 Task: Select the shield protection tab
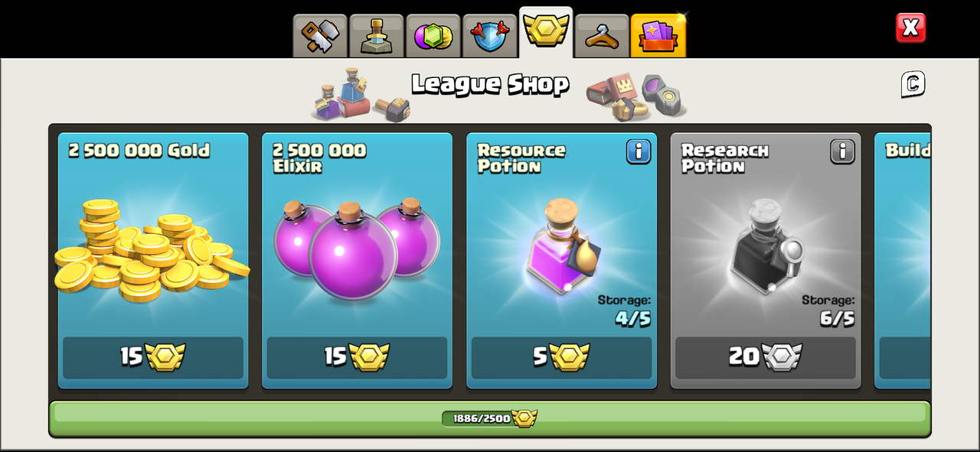[x=490, y=36]
